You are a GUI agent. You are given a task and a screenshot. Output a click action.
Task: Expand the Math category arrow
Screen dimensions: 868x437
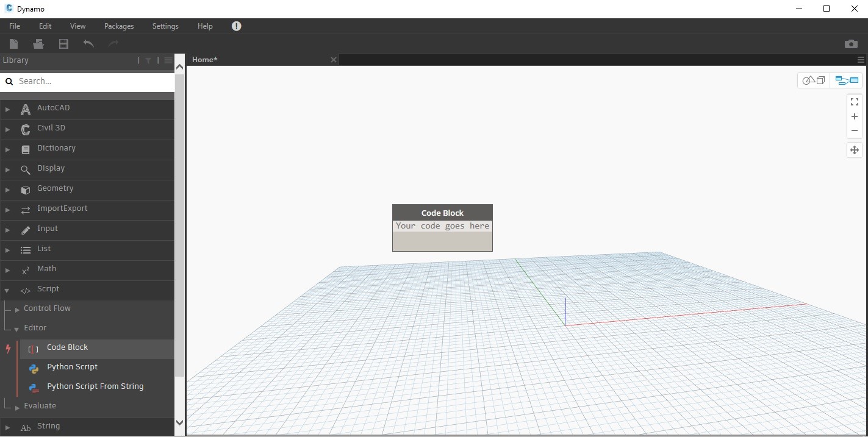pos(7,271)
